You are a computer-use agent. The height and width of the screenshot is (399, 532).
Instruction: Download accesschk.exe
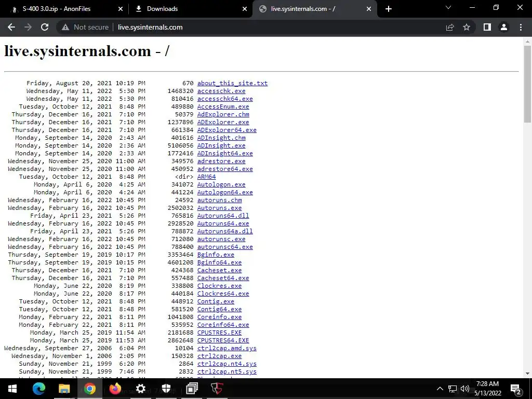(221, 91)
